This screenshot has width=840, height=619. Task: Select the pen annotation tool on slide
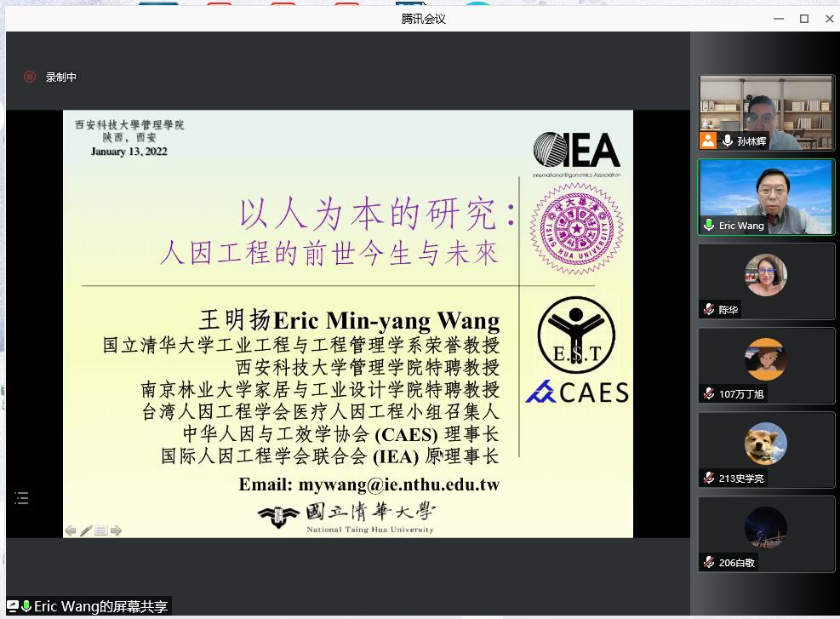[x=86, y=530]
